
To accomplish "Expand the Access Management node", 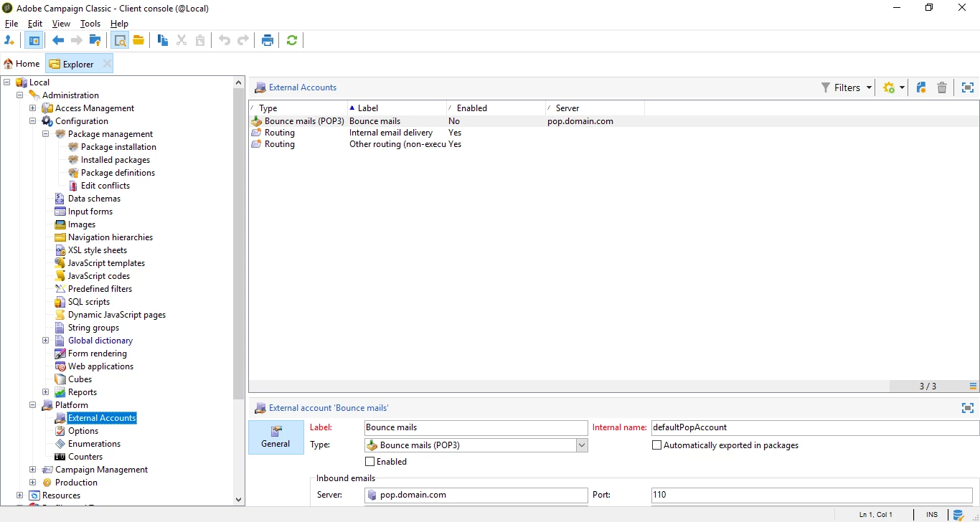I will coord(33,108).
